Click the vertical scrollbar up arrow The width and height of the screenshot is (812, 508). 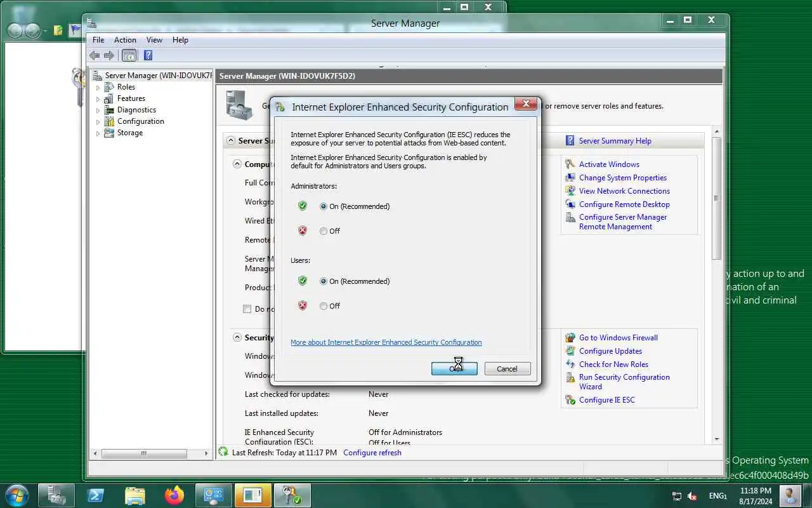[x=717, y=133]
